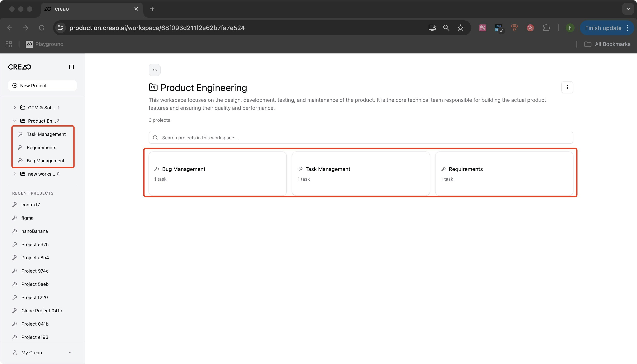Open the workspace three-dot options menu
This screenshot has width=637, height=364.
[x=567, y=87]
